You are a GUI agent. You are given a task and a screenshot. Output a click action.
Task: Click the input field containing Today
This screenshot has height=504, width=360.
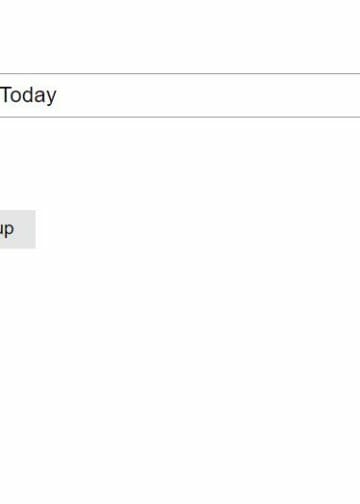180,95
